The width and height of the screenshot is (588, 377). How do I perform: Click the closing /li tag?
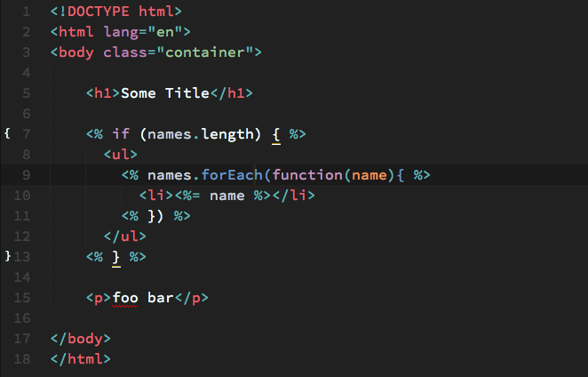coord(294,196)
